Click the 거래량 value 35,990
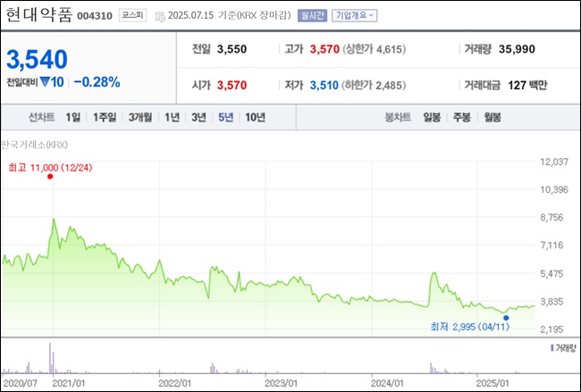 click(x=517, y=49)
